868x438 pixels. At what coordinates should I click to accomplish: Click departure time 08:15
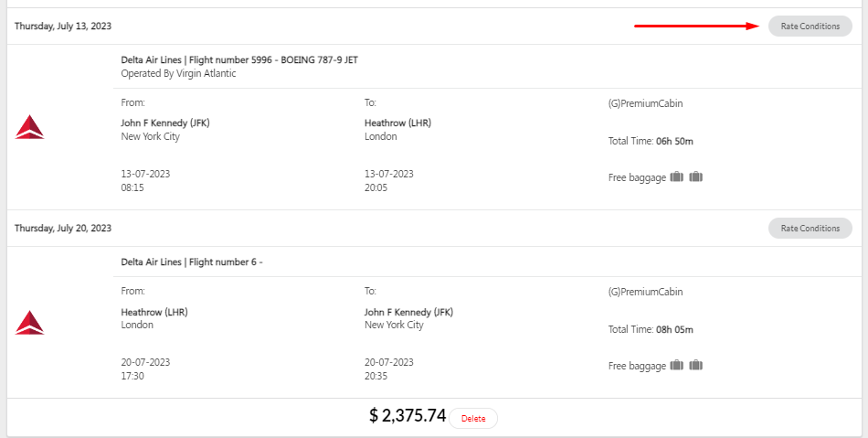[132, 187]
